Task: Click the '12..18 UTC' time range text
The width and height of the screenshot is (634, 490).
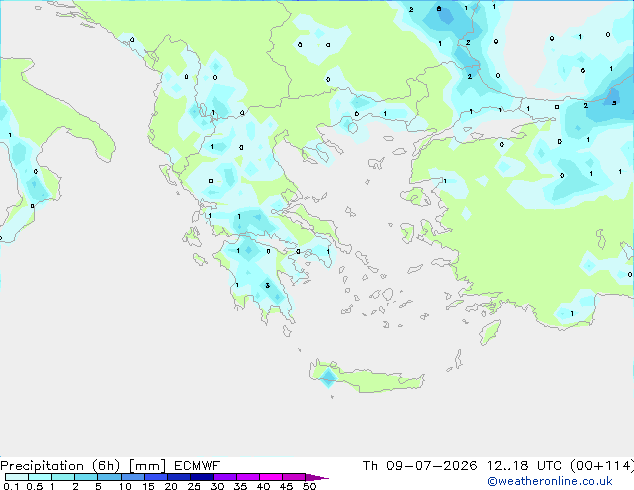Action: tap(524, 466)
